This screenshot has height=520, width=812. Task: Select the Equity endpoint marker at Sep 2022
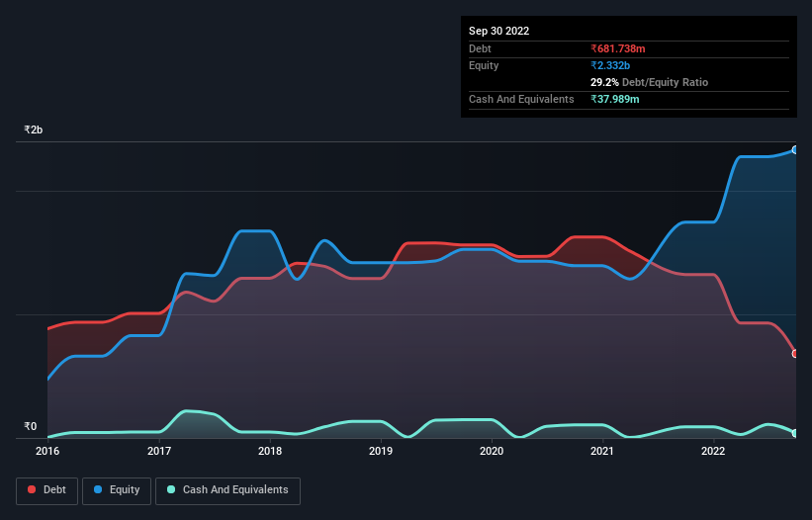click(x=795, y=150)
